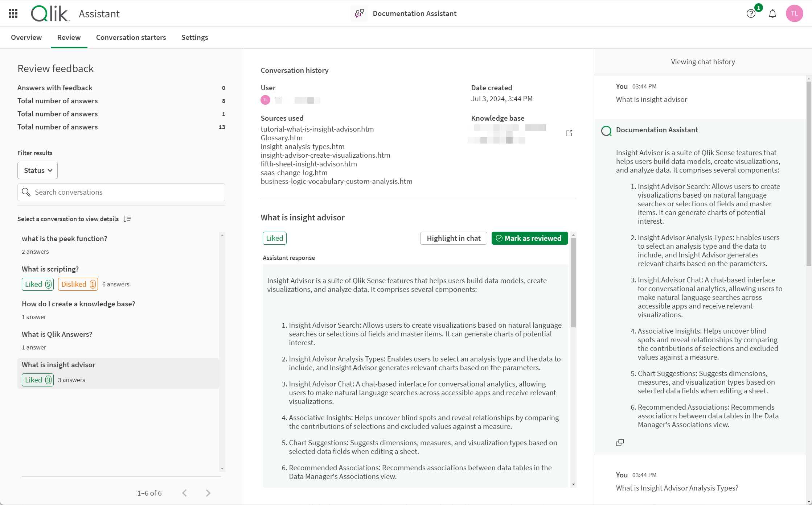Click the copy icon below Documentation Assistant response
Viewport: 812px width, 505px height.
click(620, 442)
